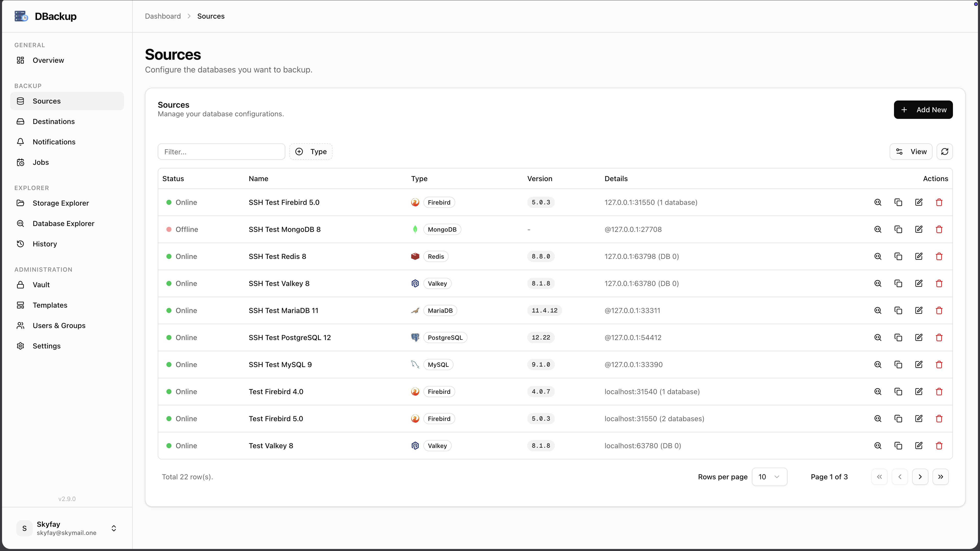Jump to the last page
Screen dimensions: 980x551
[940, 477]
